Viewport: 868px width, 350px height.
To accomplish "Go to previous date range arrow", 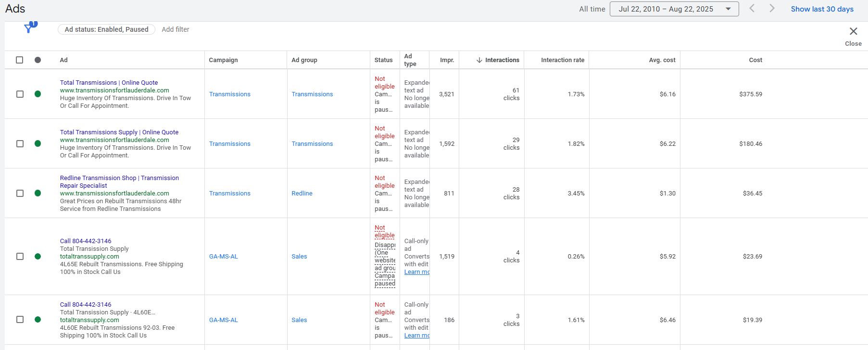I will click(x=752, y=9).
